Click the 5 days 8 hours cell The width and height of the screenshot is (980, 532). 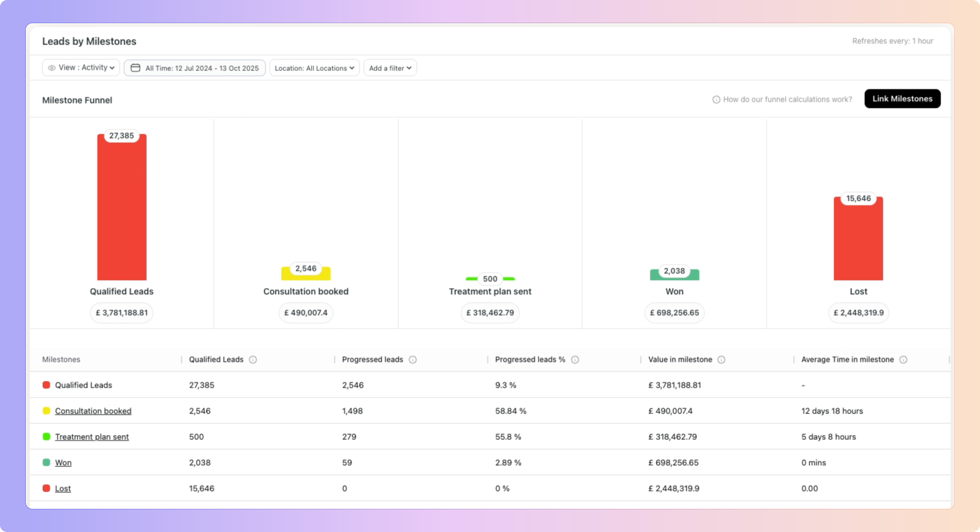[829, 437]
